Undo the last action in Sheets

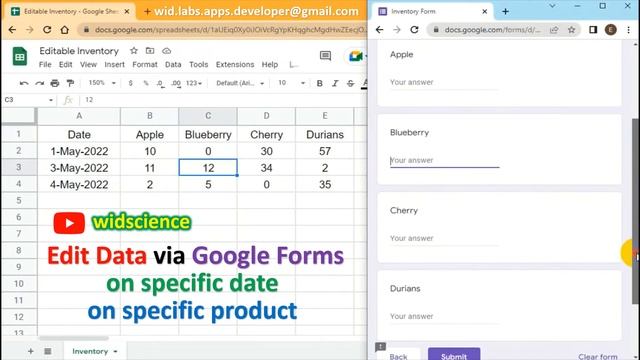24,83
